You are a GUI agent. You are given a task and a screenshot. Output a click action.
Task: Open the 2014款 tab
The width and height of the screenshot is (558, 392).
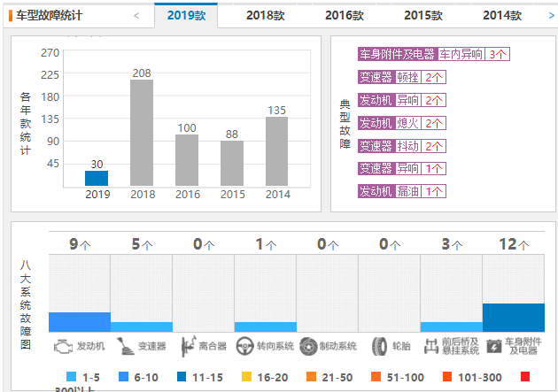(x=502, y=15)
